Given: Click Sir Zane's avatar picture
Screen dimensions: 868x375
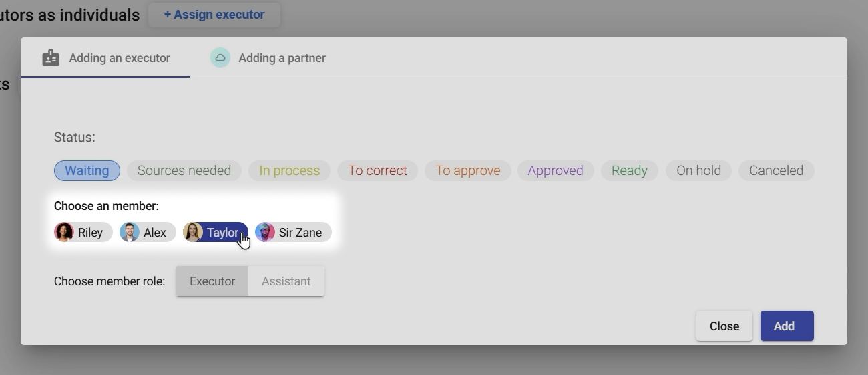Looking at the screenshot, I should pyautogui.click(x=265, y=232).
